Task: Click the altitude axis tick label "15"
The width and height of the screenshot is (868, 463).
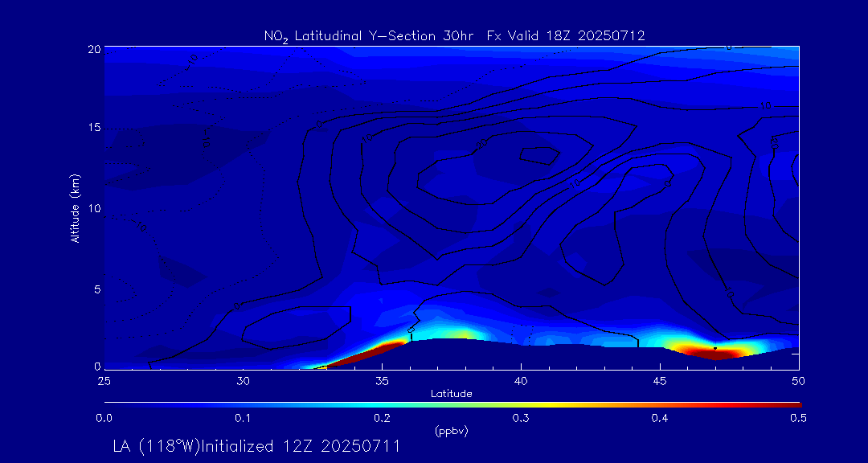Action: (94, 128)
